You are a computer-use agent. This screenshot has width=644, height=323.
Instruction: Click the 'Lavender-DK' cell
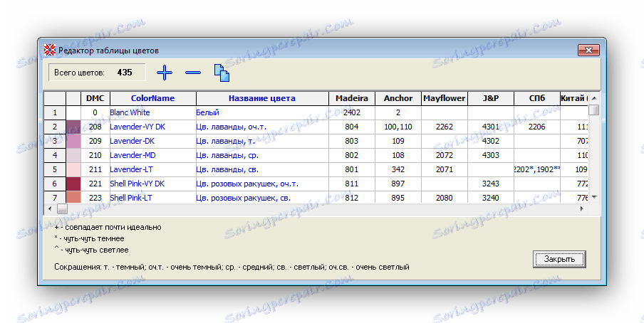(152, 141)
